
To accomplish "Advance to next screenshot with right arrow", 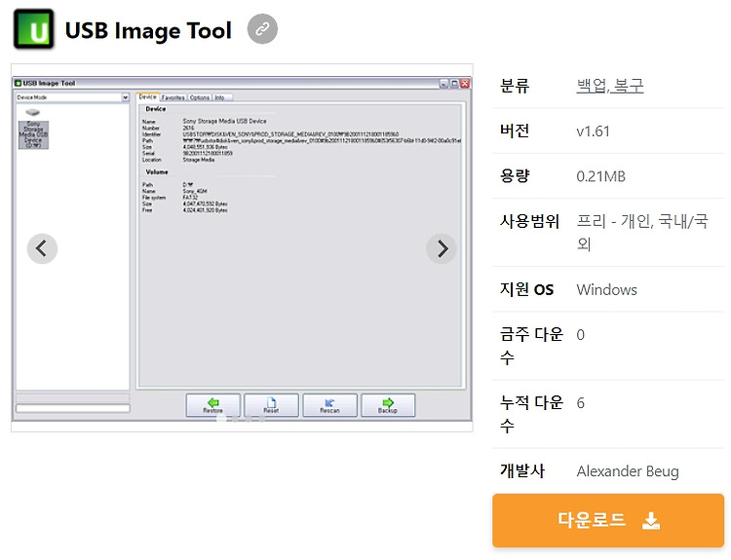I will click(x=442, y=248).
